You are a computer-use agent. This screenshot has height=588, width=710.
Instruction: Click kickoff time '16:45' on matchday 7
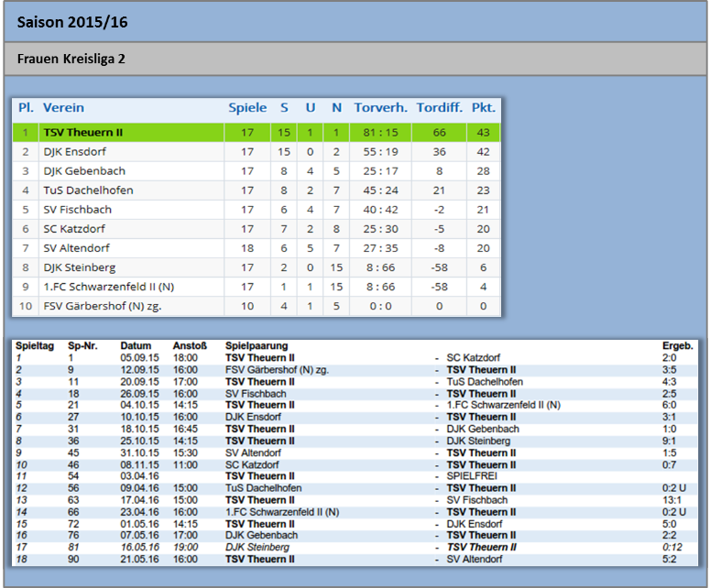coord(185,430)
